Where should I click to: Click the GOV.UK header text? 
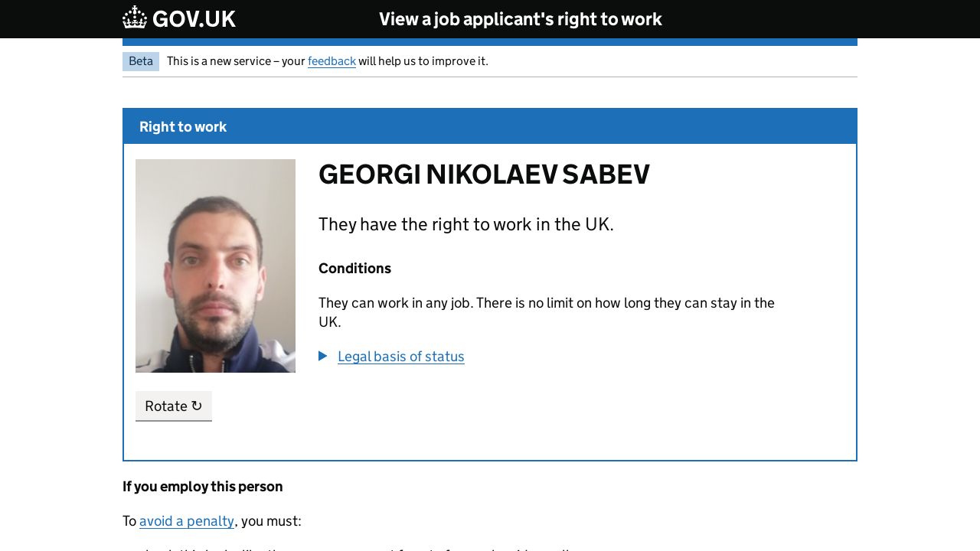coord(194,19)
